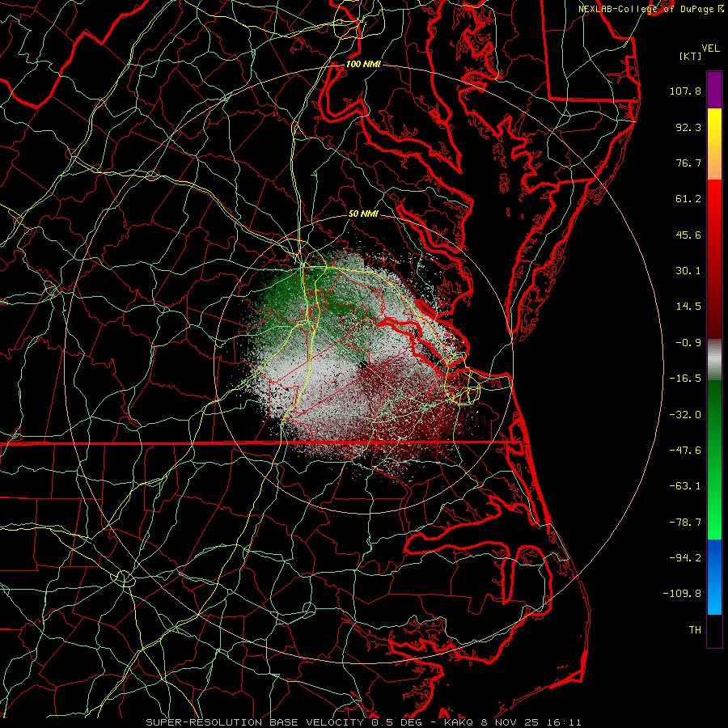Click the 45.6 velocity scale value
Screen dimensions: 728x728
coord(688,235)
